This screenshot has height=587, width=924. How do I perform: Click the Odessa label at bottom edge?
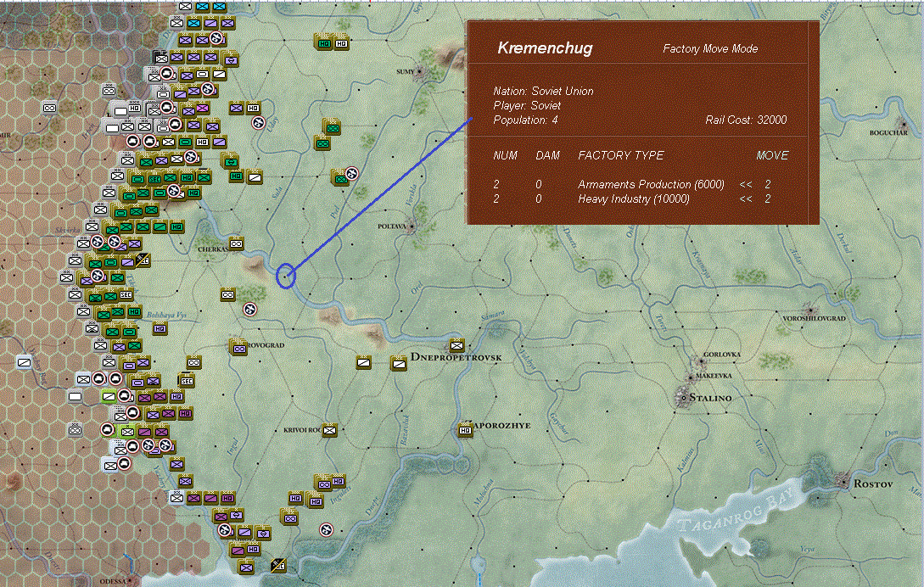tap(113, 581)
